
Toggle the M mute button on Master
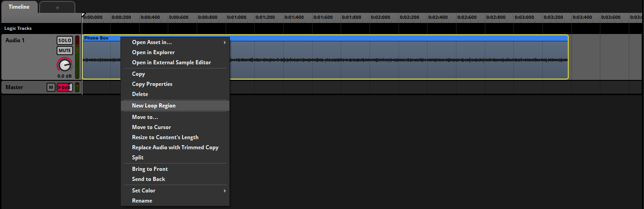(x=51, y=88)
